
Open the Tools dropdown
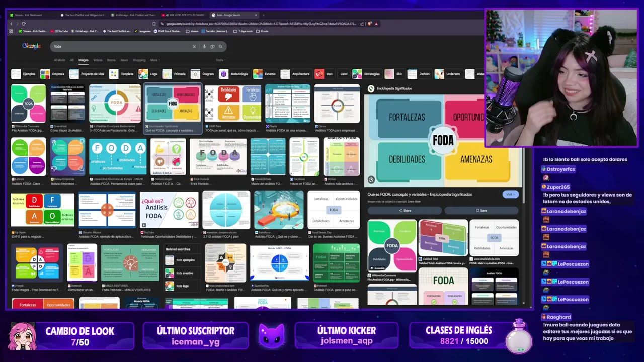(220, 60)
